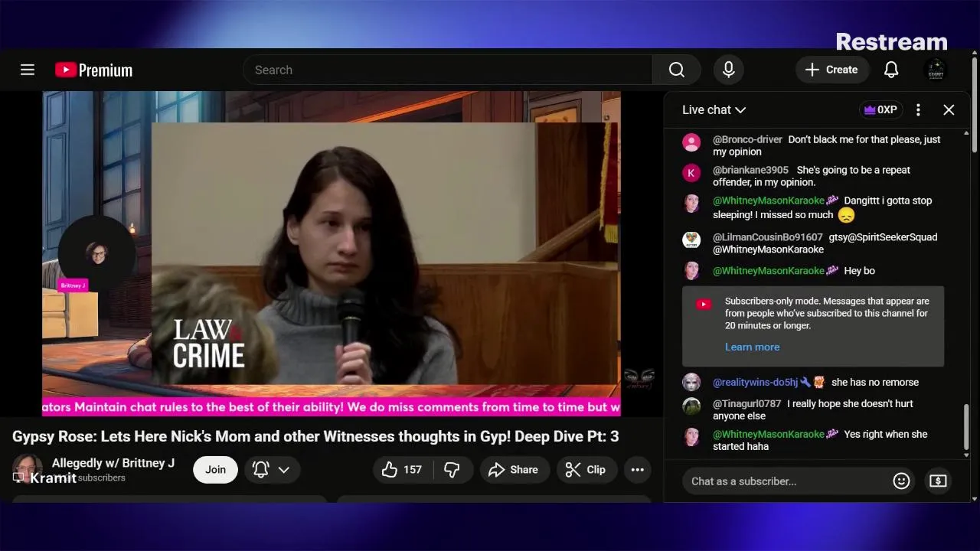Click the Tinagurl0787 avatar
This screenshot has height=551, width=980.
pos(691,406)
